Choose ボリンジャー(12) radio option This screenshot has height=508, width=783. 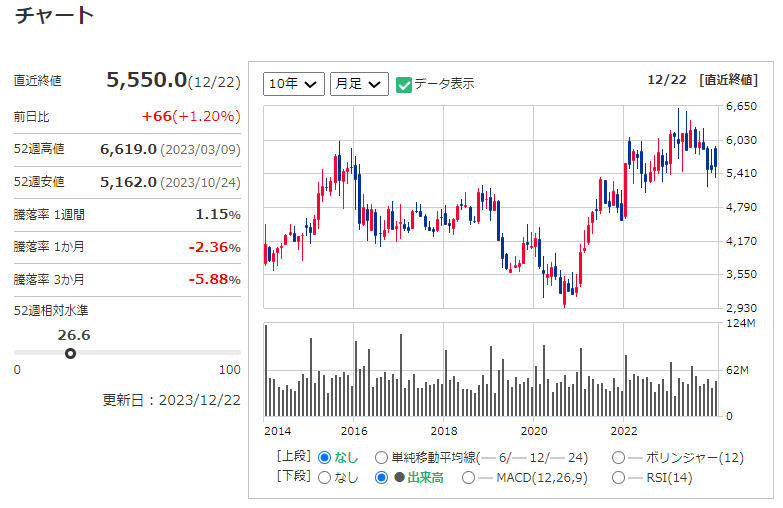coord(618,457)
